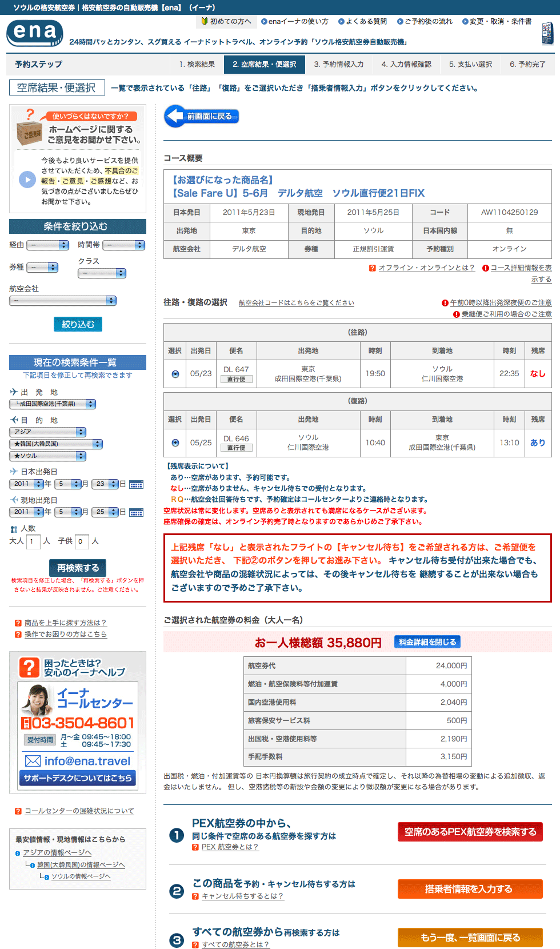The height and width of the screenshot is (949, 560).
Task: Click the 2. 空席結果・便選択 step tab
Action: (265, 65)
